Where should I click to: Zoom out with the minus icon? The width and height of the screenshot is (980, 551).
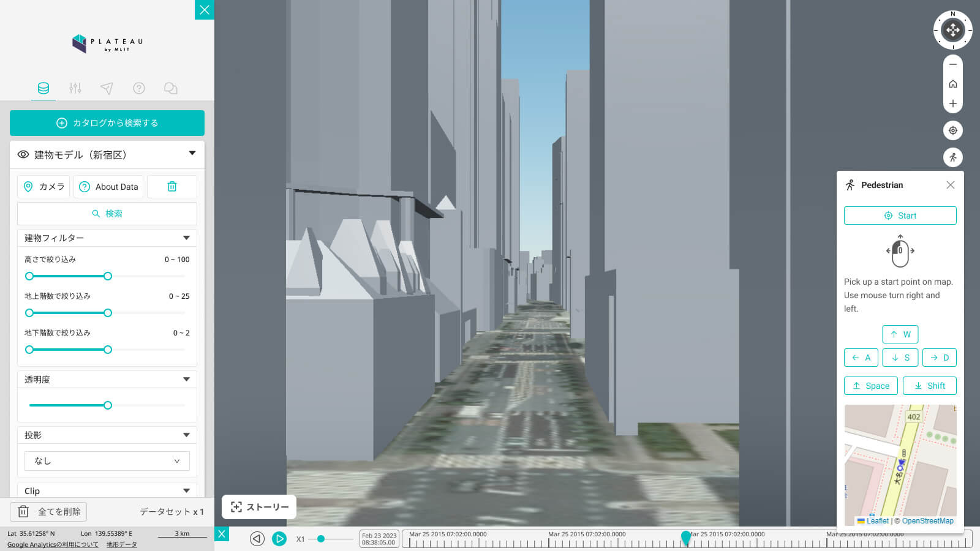[953, 64]
